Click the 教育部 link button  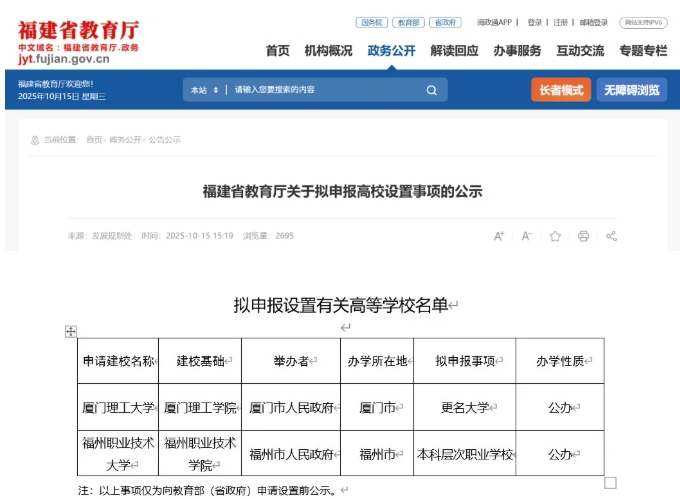[407, 22]
